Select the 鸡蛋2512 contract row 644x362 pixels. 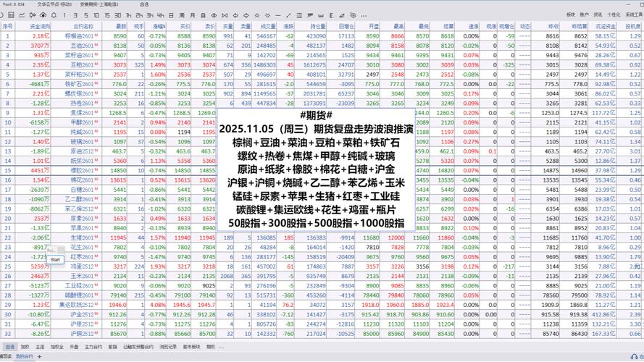(x=322, y=266)
